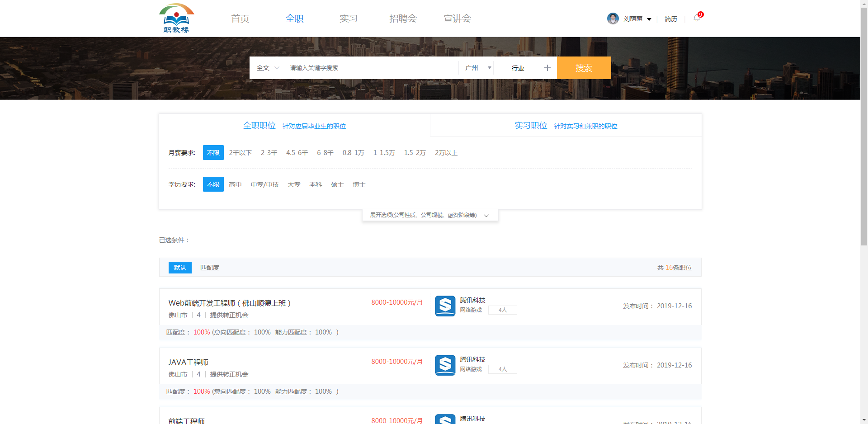Select salary 6-8千 option
The height and width of the screenshot is (424, 868).
(x=325, y=153)
